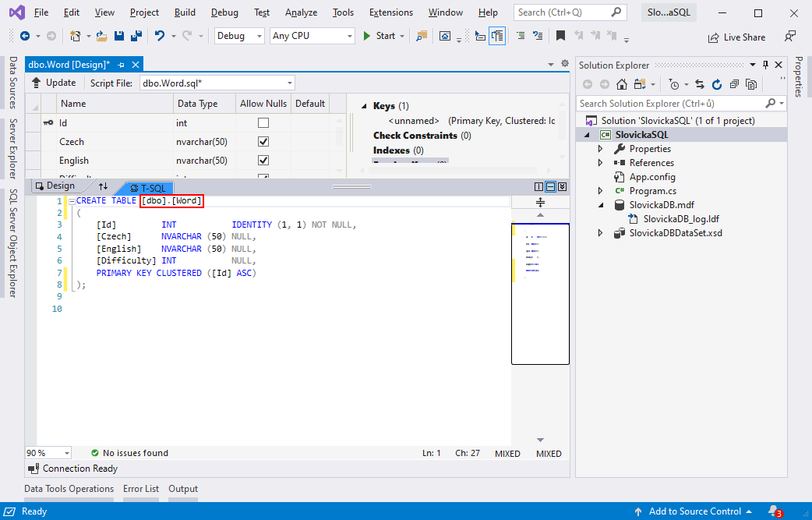Toggle Allow Nulls for Id column
Image resolution: width=812 pixels, height=520 pixels.
(x=263, y=122)
